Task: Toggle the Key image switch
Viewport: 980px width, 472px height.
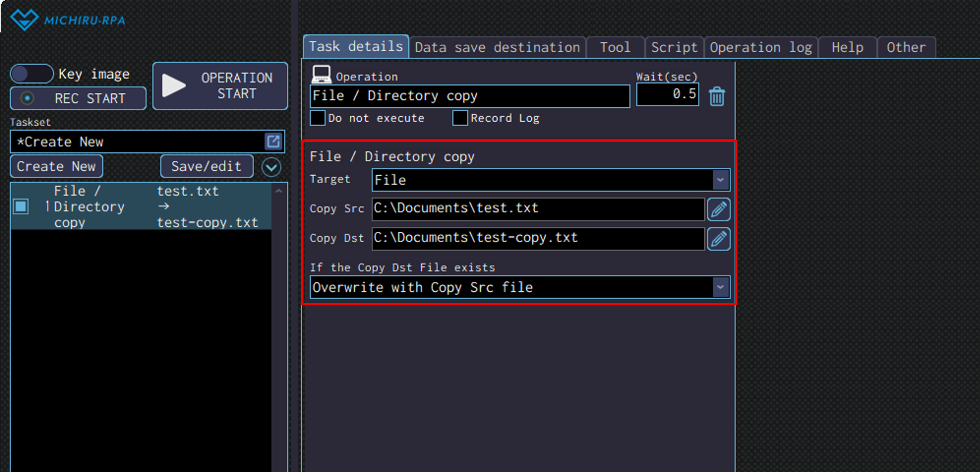Action: 32,74
